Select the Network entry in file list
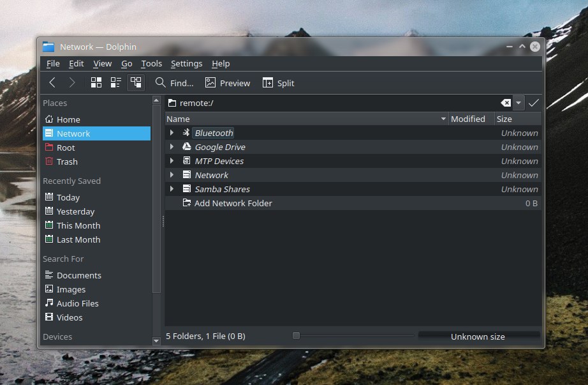 [212, 175]
